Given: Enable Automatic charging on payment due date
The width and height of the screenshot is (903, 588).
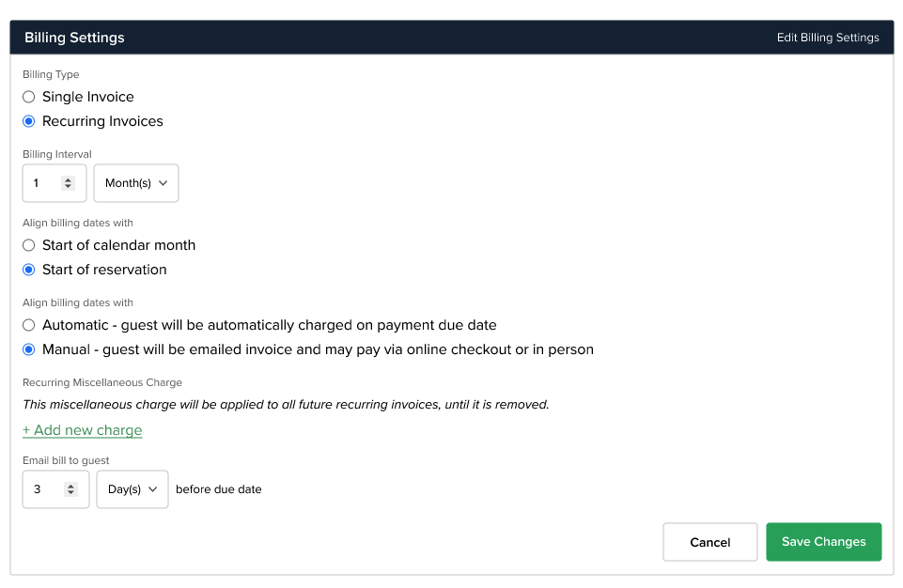Looking at the screenshot, I should point(28,324).
